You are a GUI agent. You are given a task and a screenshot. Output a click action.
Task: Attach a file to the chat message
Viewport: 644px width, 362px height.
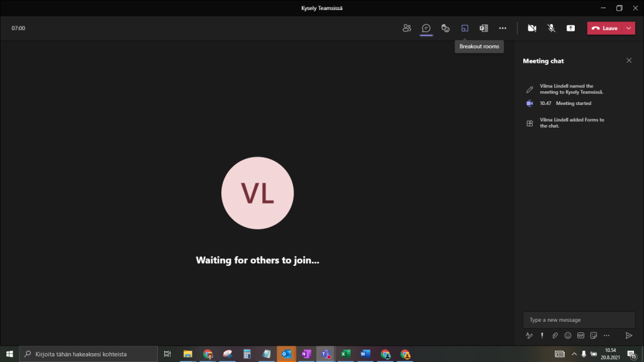click(x=555, y=336)
